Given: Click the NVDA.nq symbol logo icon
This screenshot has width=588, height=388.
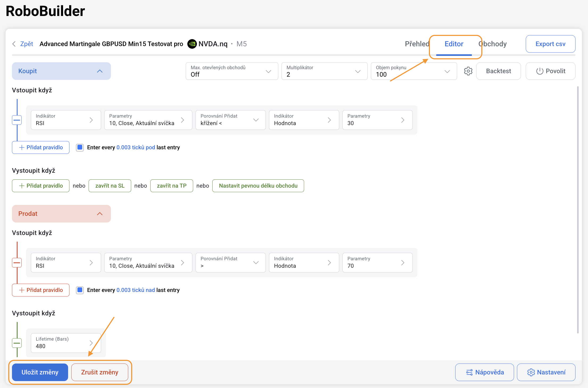Looking at the screenshot, I should (192, 44).
